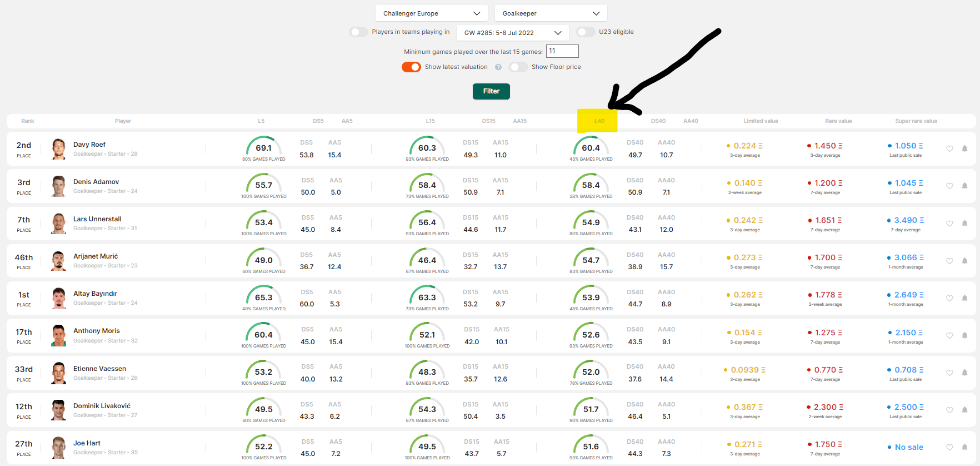Sort the table by DS40 column

point(658,121)
